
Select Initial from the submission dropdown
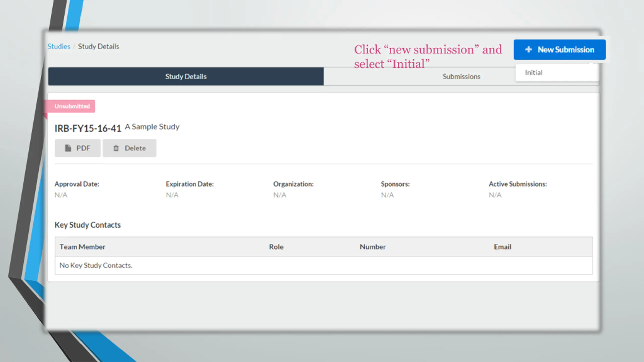click(557, 73)
